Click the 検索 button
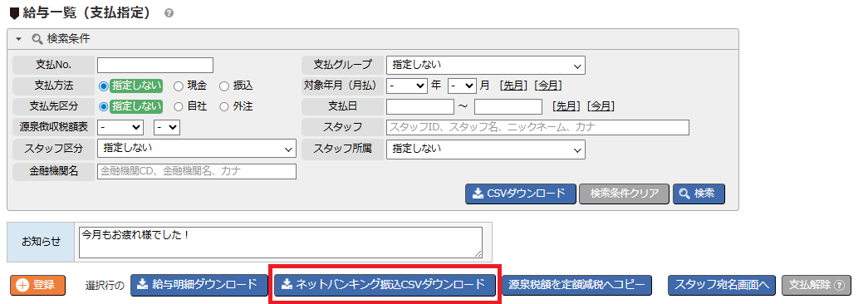This screenshot has height=304, width=868. point(699,194)
